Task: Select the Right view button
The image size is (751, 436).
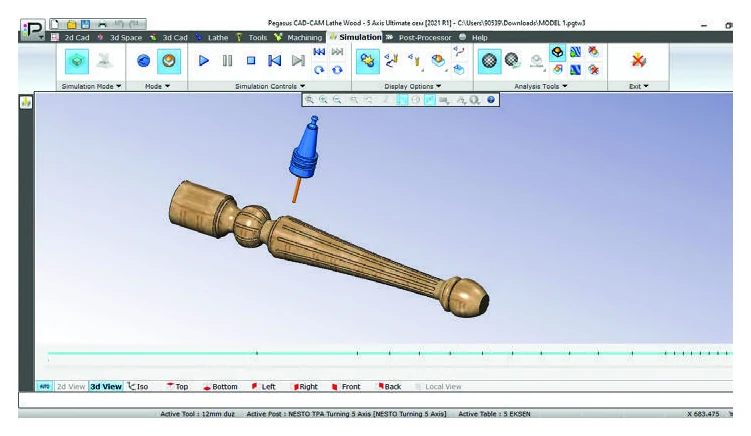Action: [306, 386]
